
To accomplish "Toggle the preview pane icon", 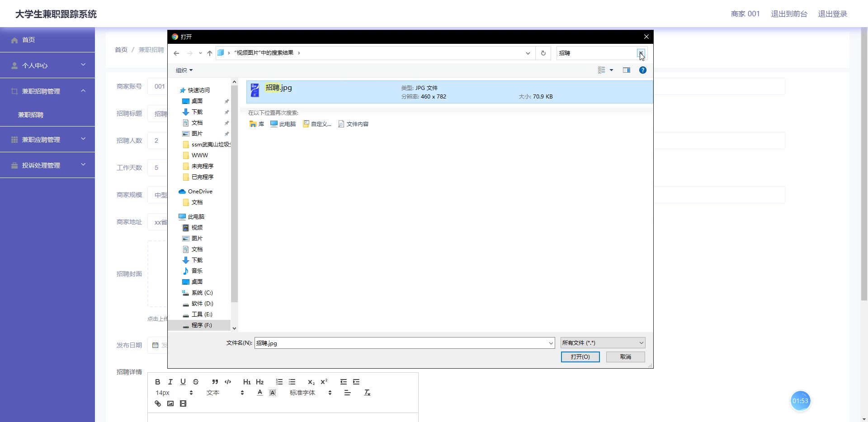I will (x=627, y=70).
